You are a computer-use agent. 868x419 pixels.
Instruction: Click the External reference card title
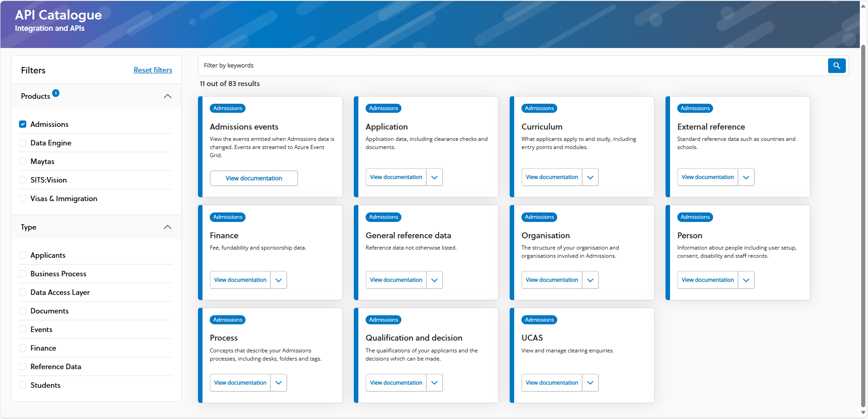click(711, 127)
